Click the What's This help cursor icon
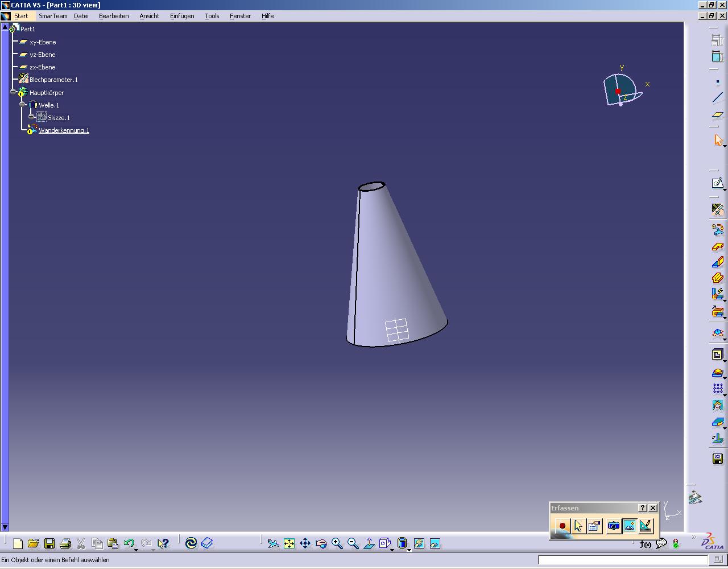Image resolution: width=728 pixels, height=569 pixels. click(163, 543)
